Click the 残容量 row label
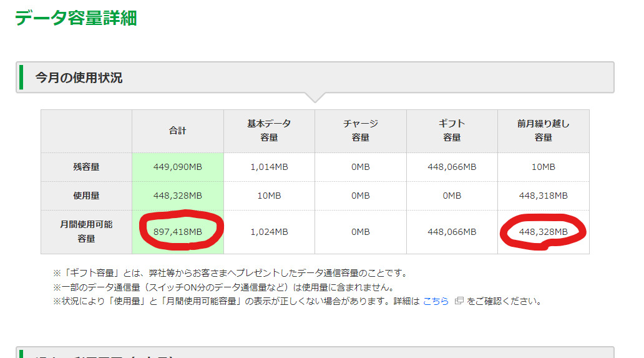Screen dimensions: 644x358 click(x=86, y=167)
